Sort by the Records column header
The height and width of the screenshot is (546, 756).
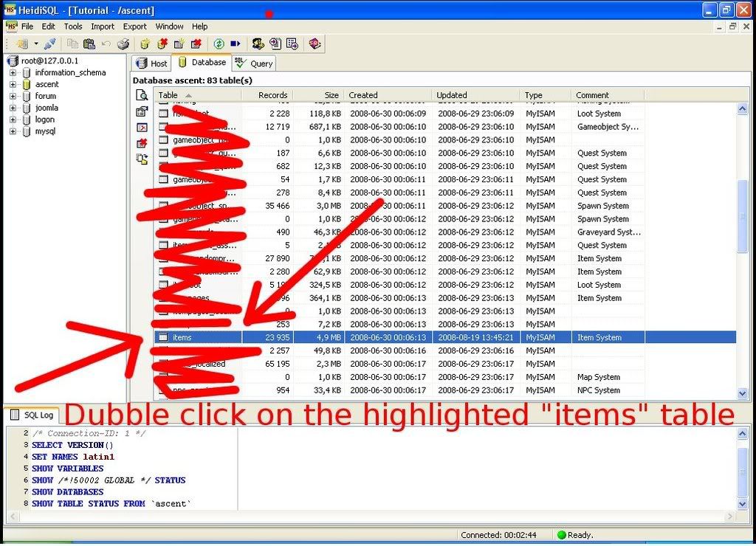click(x=267, y=95)
